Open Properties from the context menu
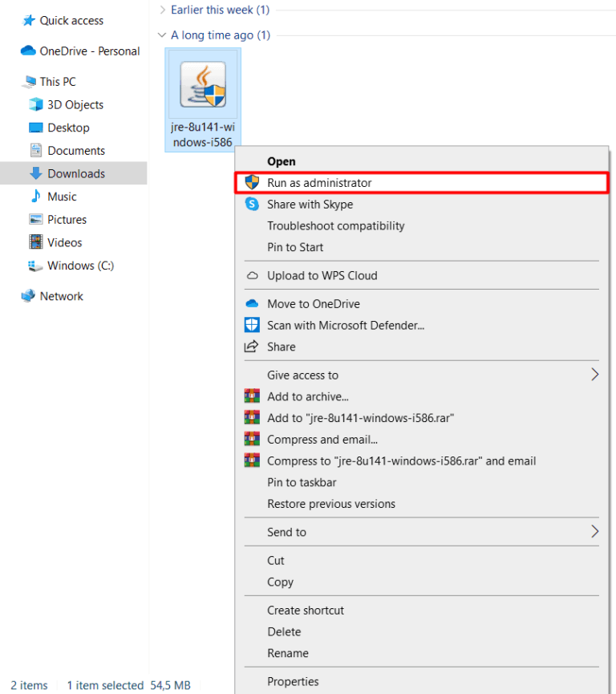This screenshot has height=694, width=616. pos(421,681)
